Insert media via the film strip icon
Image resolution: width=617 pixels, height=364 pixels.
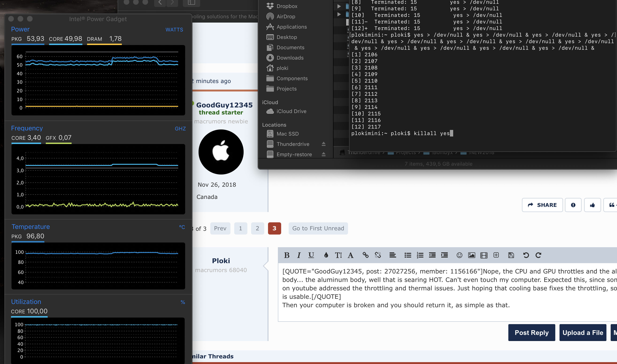click(x=484, y=255)
